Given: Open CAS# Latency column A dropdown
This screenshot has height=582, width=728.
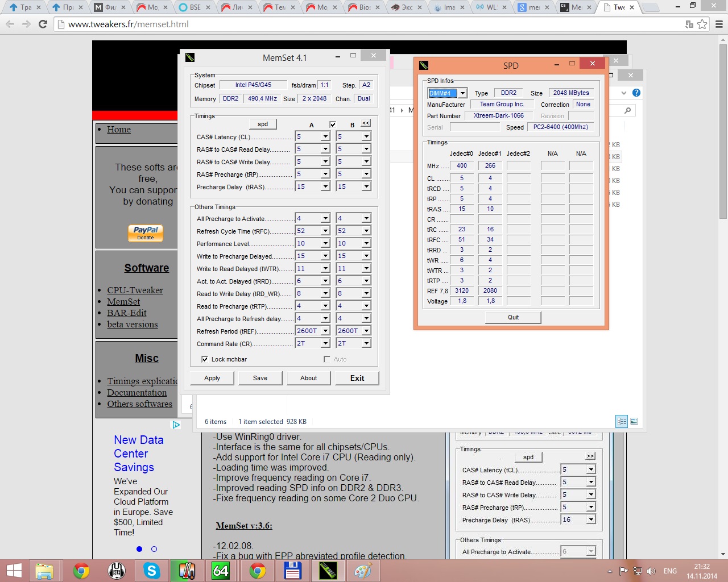Looking at the screenshot, I should pyautogui.click(x=325, y=136).
